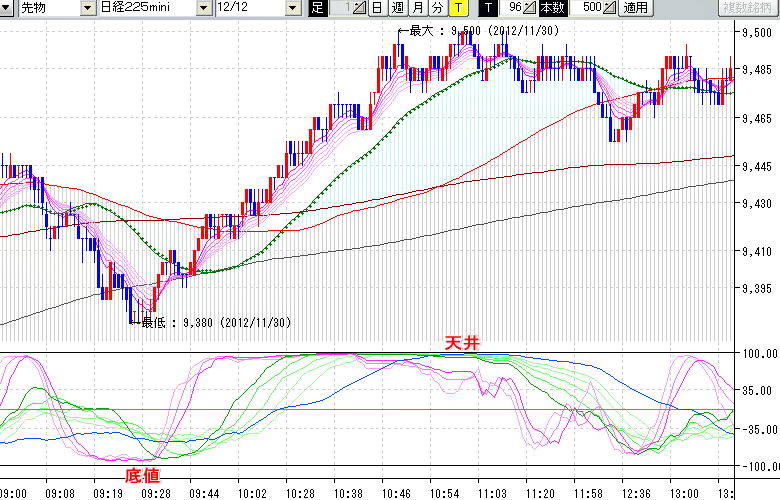
Task: Click the spinner beside the 足 field
Action: click(x=361, y=8)
